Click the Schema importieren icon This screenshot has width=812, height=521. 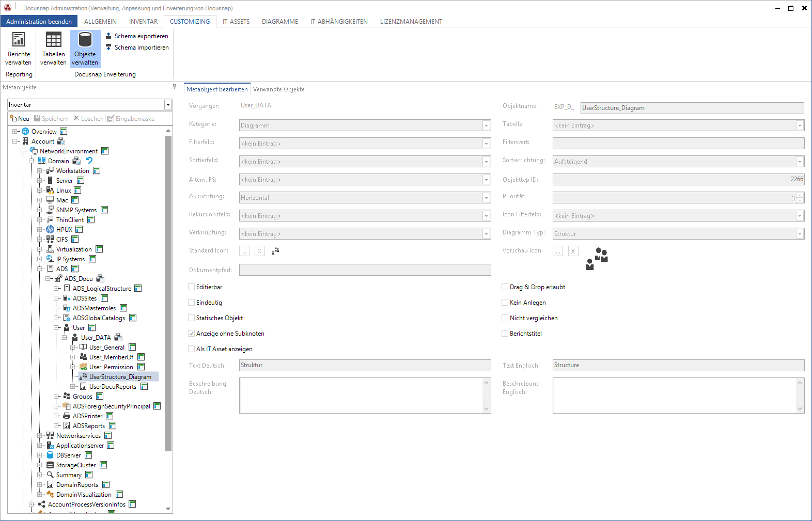click(x=108, y=47)
